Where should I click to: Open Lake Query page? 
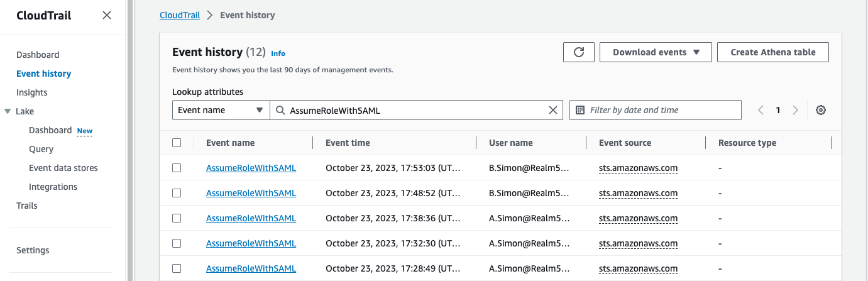(41, 149)
